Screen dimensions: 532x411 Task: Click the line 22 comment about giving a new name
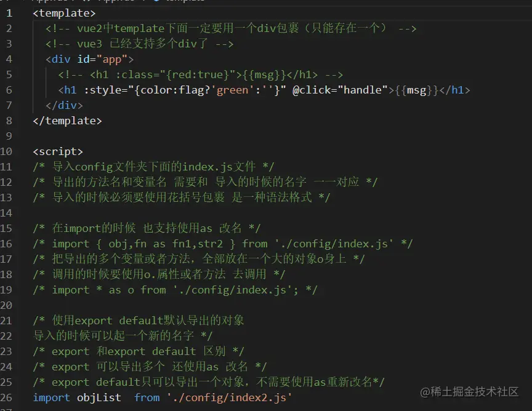(x=123, y=336)
